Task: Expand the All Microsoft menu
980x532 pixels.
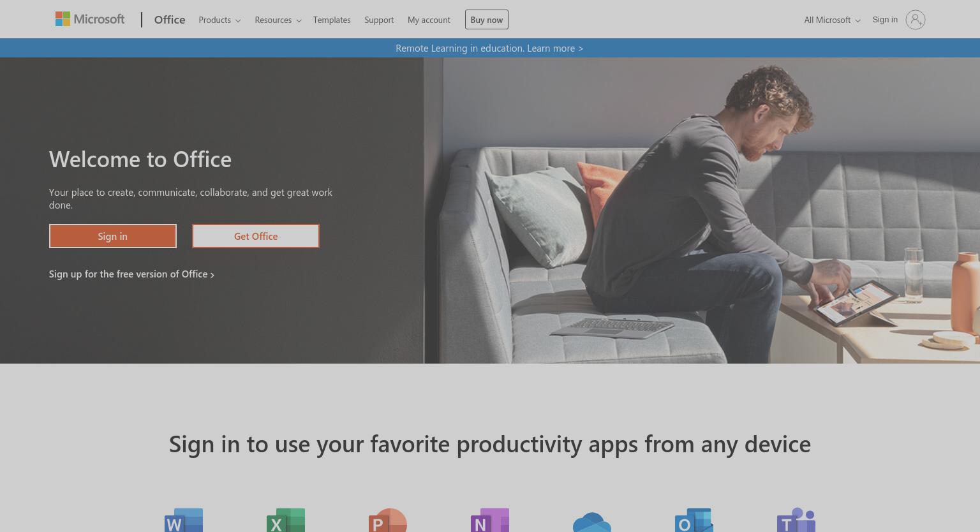Action: 832,20
